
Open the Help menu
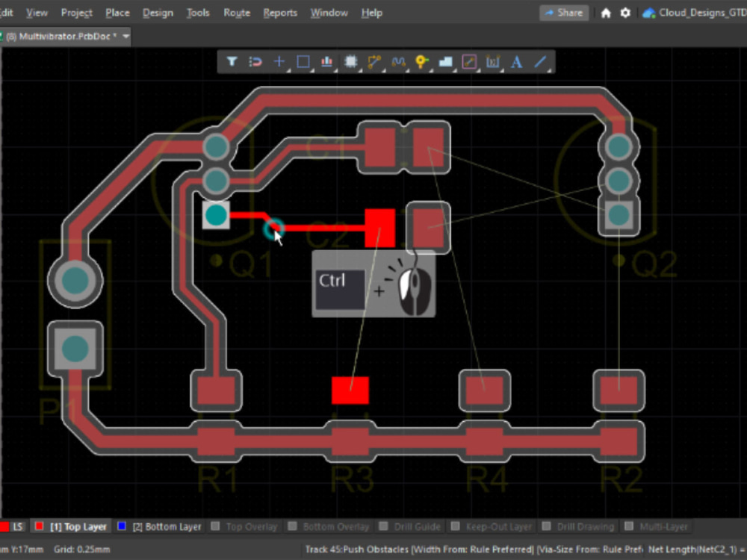pos(371,13)
